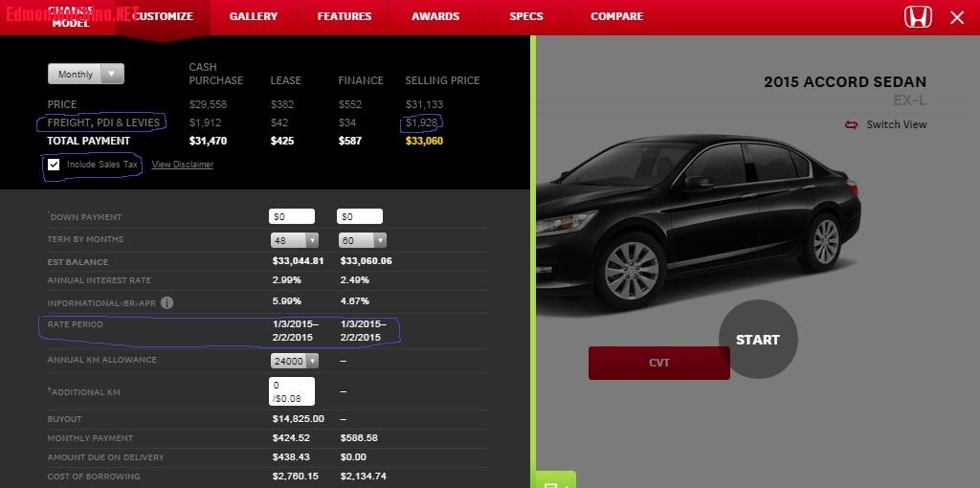980x488 pixels.
Task: Click the APR information icon
Action: click(x=167, y=302)
